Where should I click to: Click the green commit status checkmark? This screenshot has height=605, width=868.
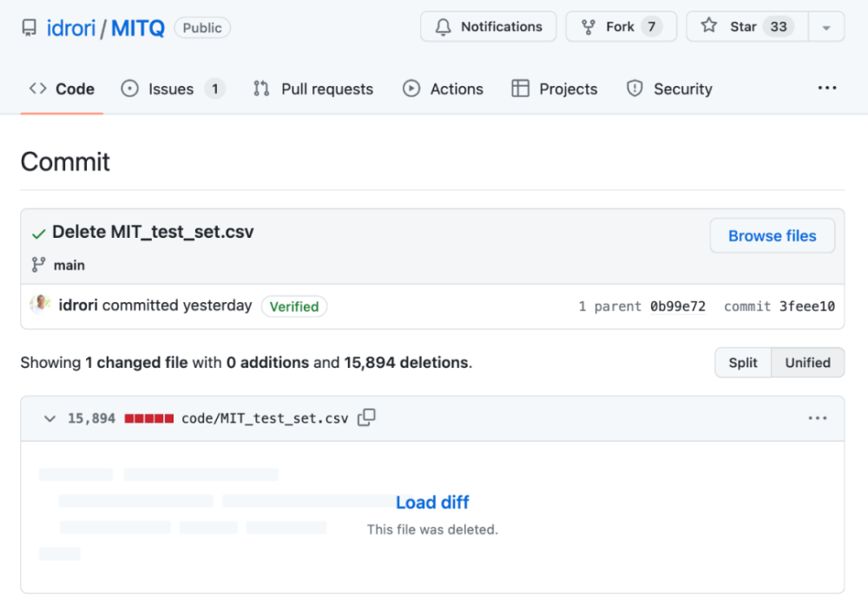click(x=38, y=234)
